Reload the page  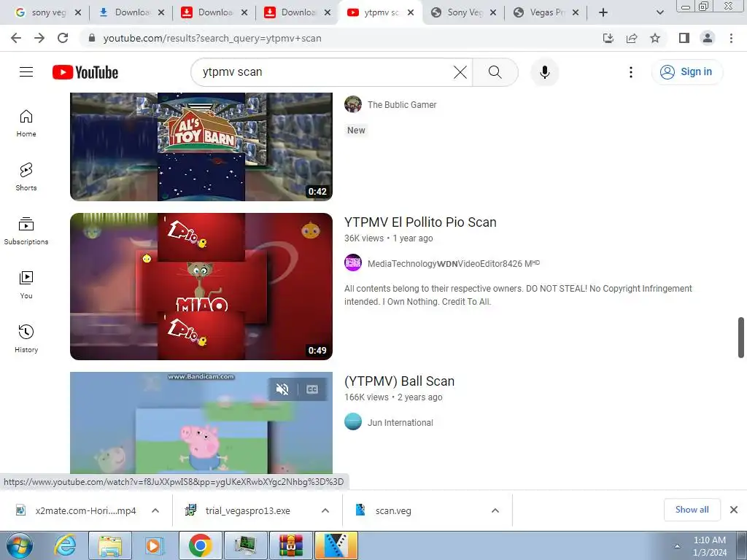click(x=63, y=38)
